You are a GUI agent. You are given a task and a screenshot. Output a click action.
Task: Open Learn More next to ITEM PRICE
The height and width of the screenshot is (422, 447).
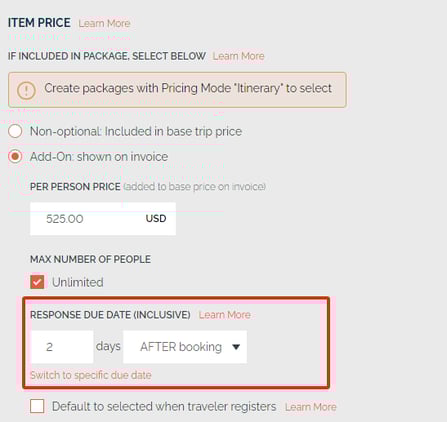tap(104, 23)
